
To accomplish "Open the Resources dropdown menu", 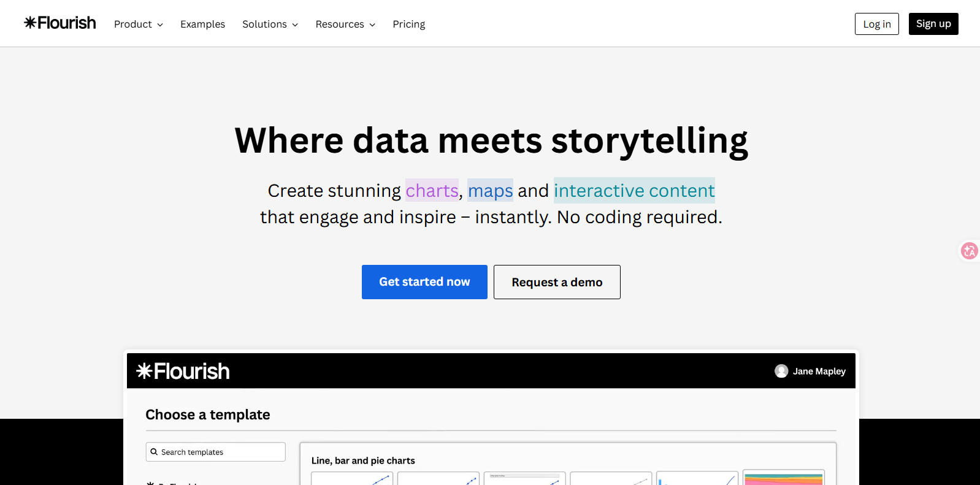I will coord(345,24).
